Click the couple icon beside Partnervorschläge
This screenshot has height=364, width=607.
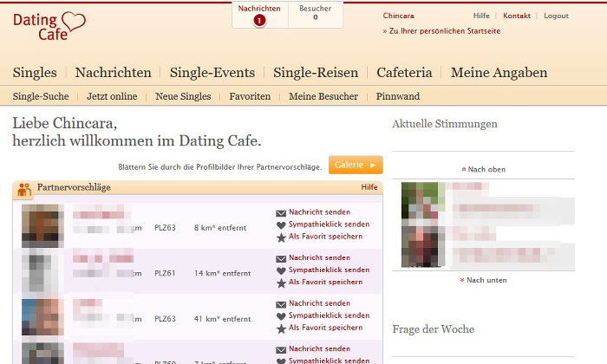point(24,189)
